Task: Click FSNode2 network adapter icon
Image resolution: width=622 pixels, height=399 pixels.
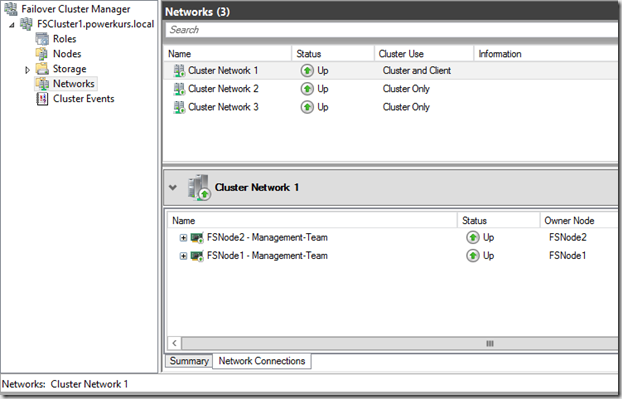Action: pyautogui.click(x=197, y=238)
